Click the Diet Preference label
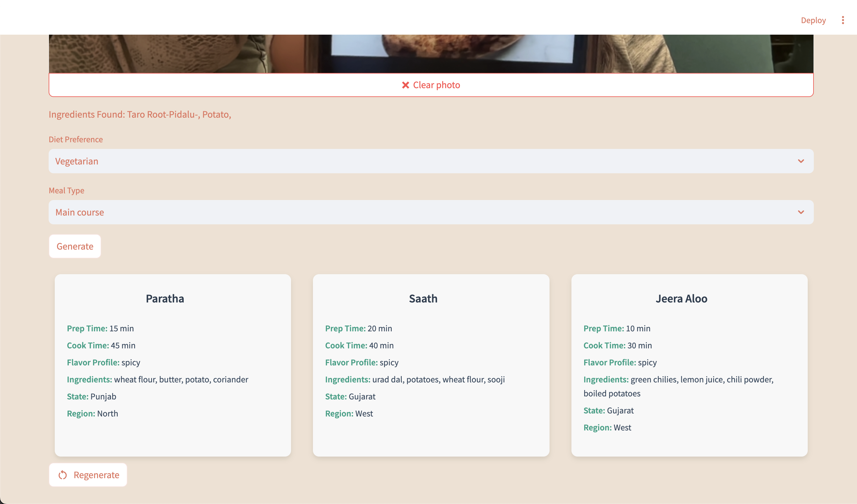 click(x=75, y=139)
